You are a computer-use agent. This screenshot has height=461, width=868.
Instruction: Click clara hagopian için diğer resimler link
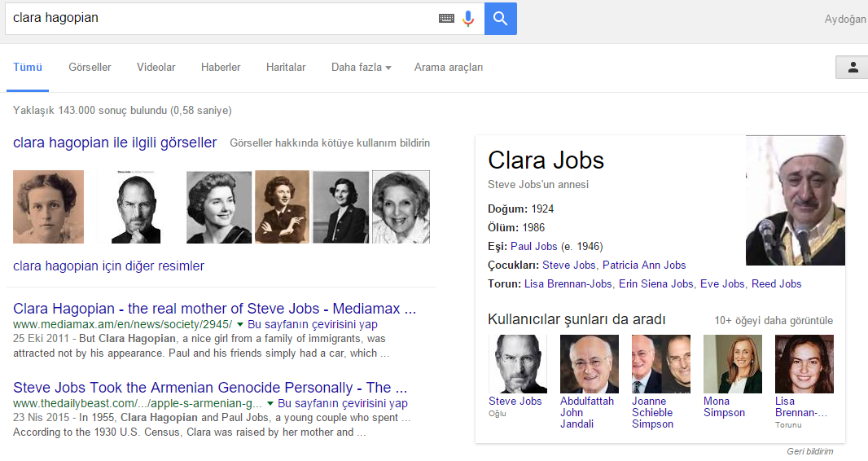pos(109,266)
